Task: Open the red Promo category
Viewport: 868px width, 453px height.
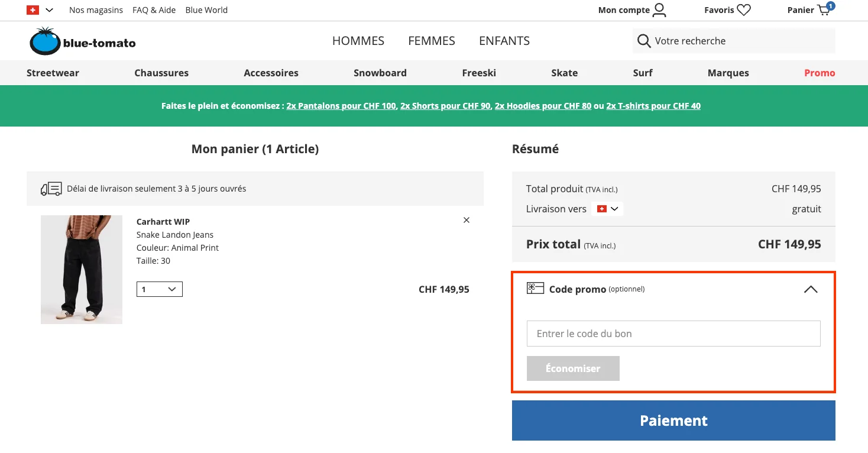Action: 820,73
